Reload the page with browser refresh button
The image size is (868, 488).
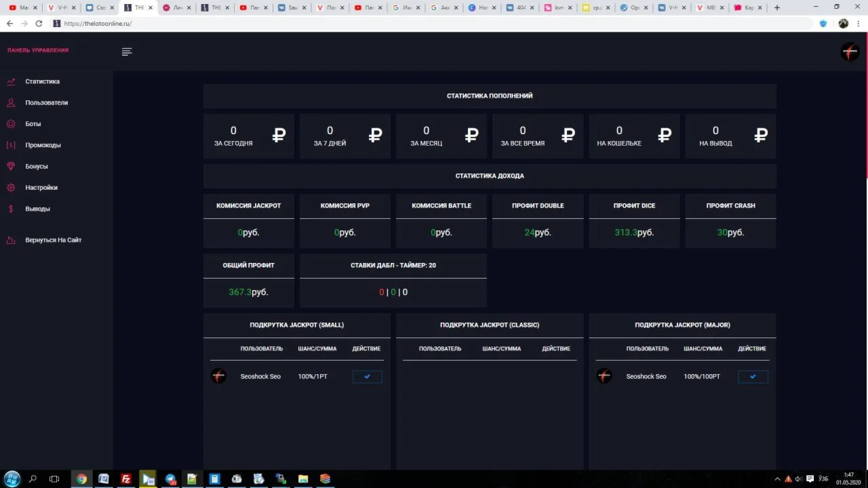39,23
